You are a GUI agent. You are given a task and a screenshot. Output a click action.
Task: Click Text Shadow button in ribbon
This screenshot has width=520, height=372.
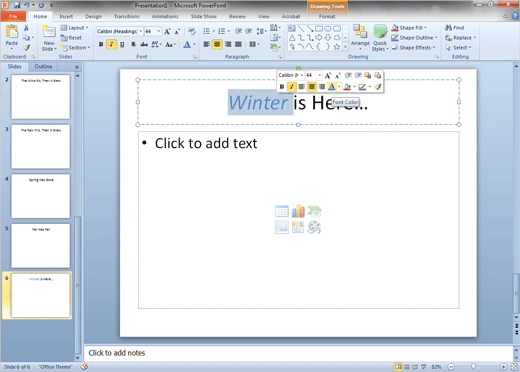point(133,44)
